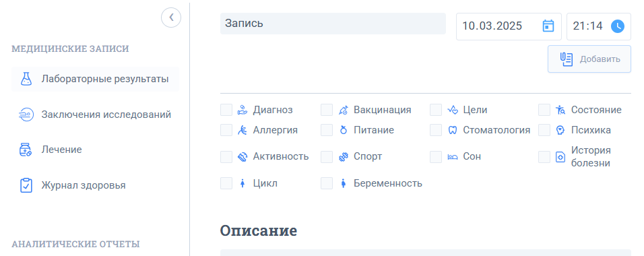Collapse the sidebar with the chevron button
Screen dimensions: 644x256
[171, 18]
